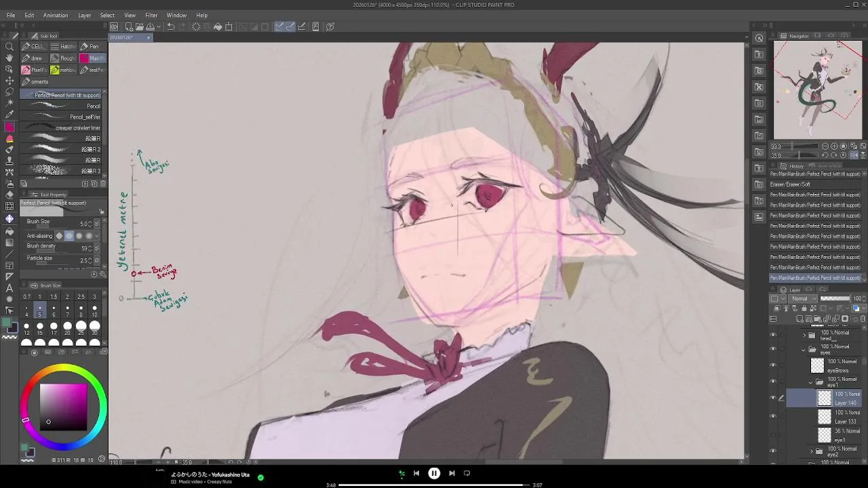Expand the head folder in layers
Screen dimensions: 868x488
[x=804, y=335]
